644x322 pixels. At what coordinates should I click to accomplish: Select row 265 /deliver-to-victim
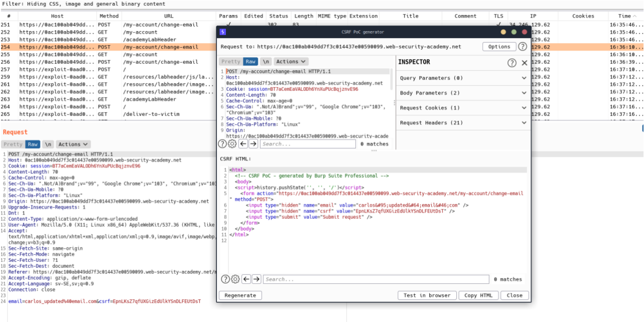point(108,114)
